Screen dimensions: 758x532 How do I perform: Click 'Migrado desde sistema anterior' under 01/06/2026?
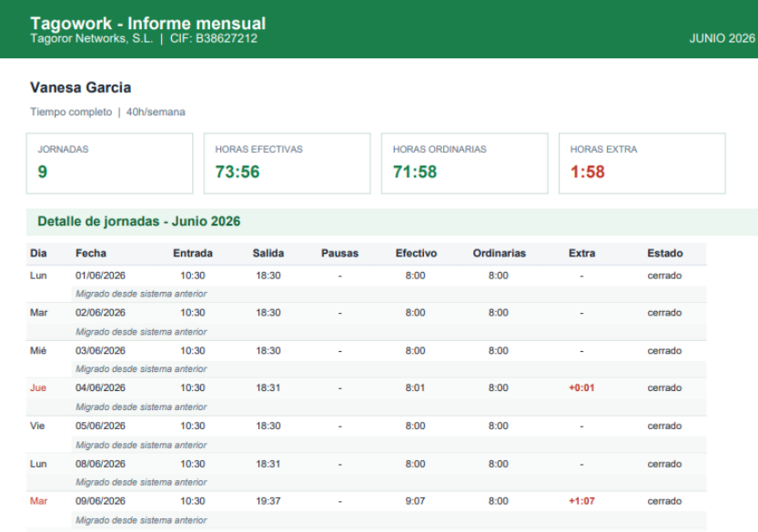tap(141, 294)
